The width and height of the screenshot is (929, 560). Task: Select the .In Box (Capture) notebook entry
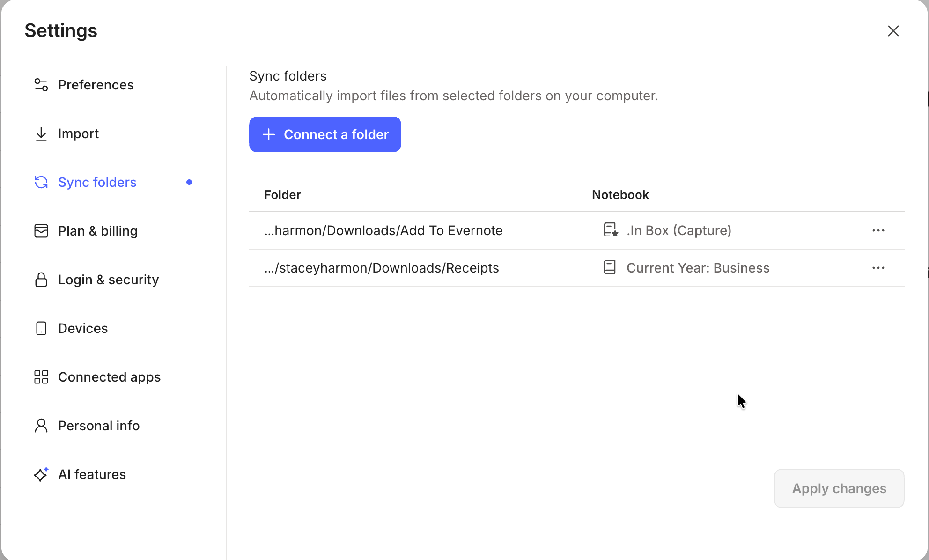pyautogui.click(x=678, y=230)
